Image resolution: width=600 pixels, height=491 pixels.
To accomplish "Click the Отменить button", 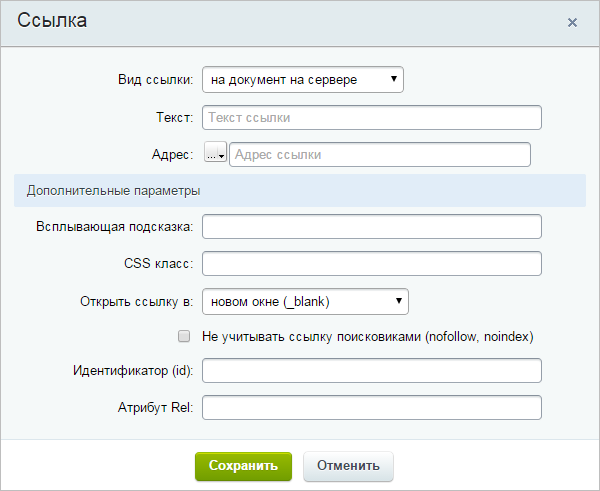I will 348,466.
